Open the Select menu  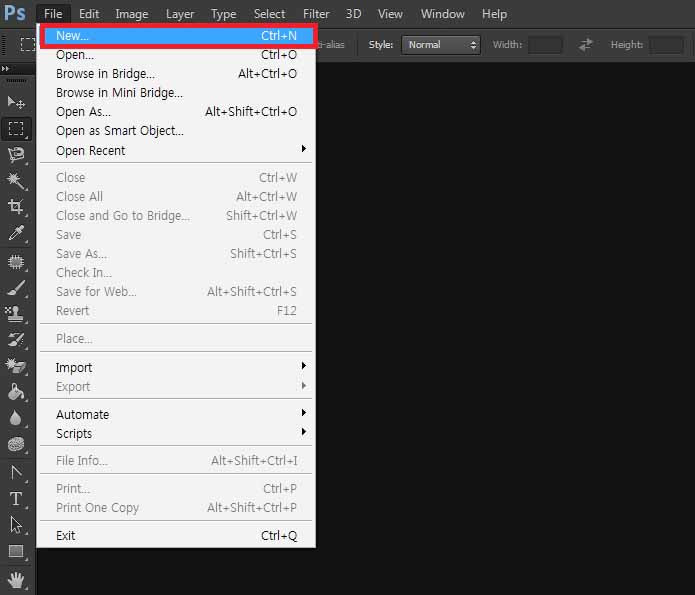point(269,14)
